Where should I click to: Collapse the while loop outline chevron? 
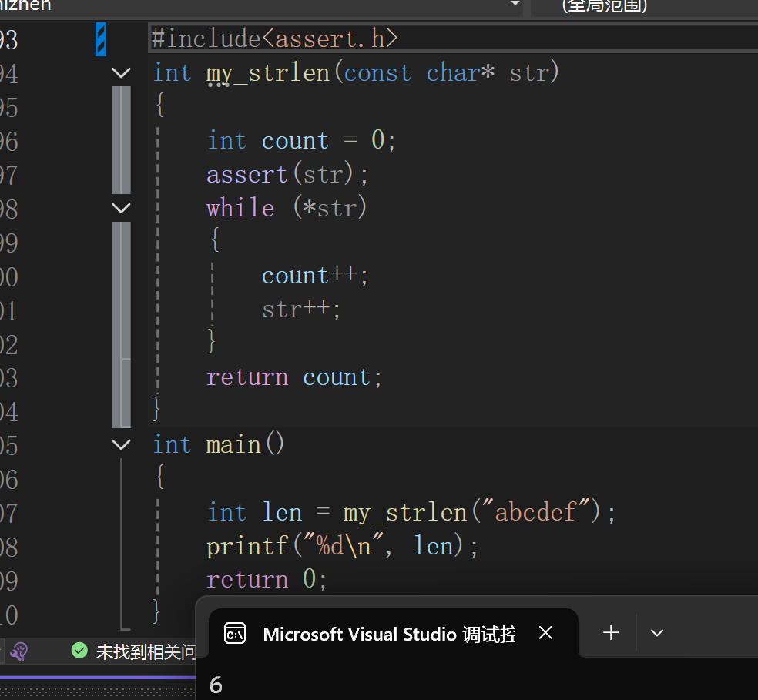(121, 208)
